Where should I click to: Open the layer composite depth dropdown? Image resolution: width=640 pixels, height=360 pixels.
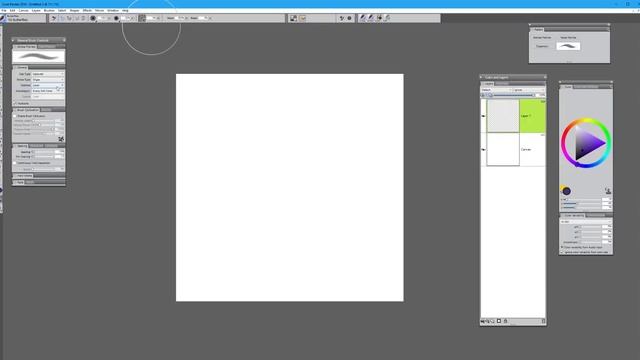tap(528, 90)
